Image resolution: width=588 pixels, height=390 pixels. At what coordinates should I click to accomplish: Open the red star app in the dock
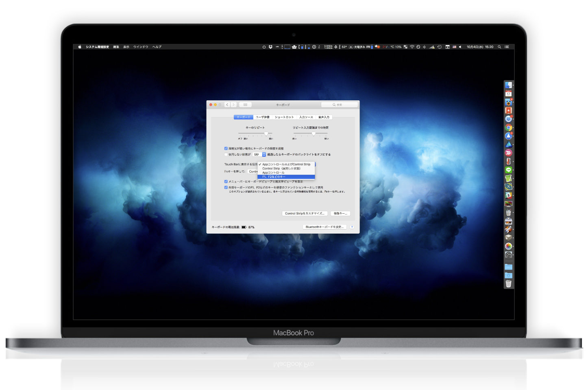tap(508, 110)
